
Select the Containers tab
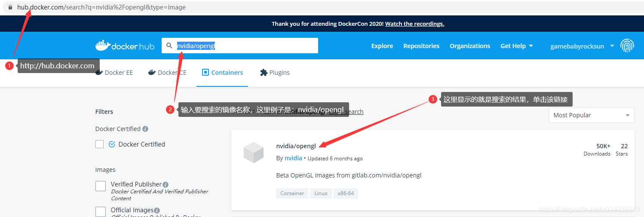pyautogui.click(x=222, y=73)
